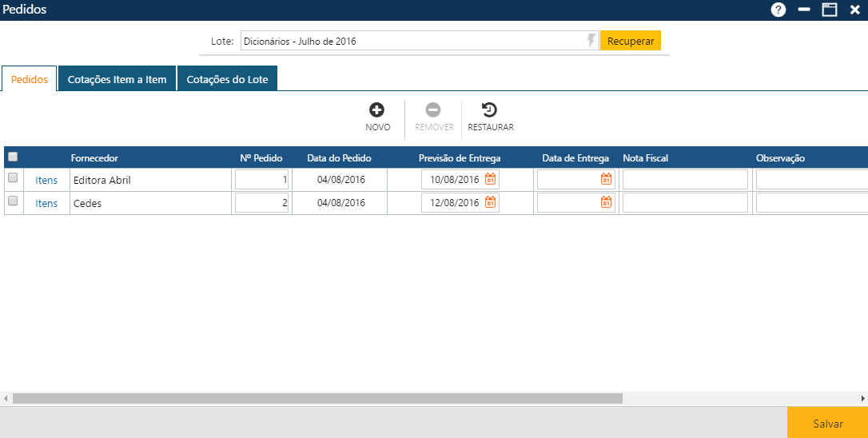The height and width of the screenshot is (438, 868).
Task: Click the Novo plus icon
Action: pyautogui.click(x=377, y=110)
